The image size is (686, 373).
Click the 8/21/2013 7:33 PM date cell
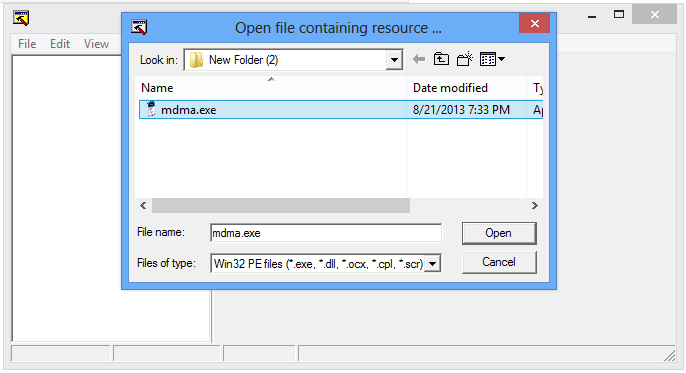[x=461, y=110]
